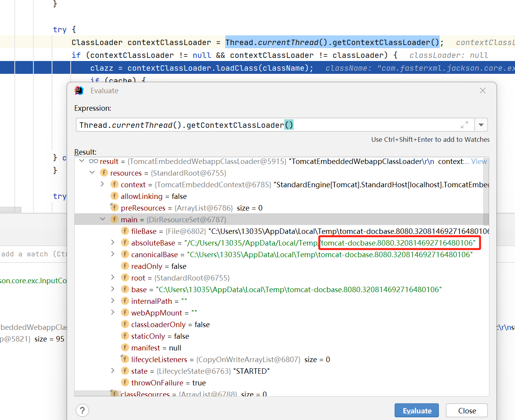Image resolution: width=515 pixels, height=420 pixels.
Task: Select the manifest = null row
Action: (x=282, y=348)
